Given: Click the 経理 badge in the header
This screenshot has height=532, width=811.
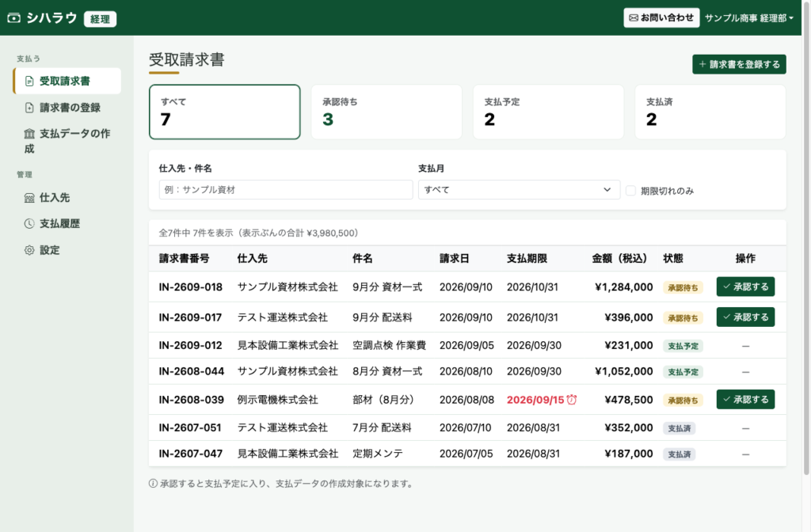Looking at the screenshot, I should 100,19.
